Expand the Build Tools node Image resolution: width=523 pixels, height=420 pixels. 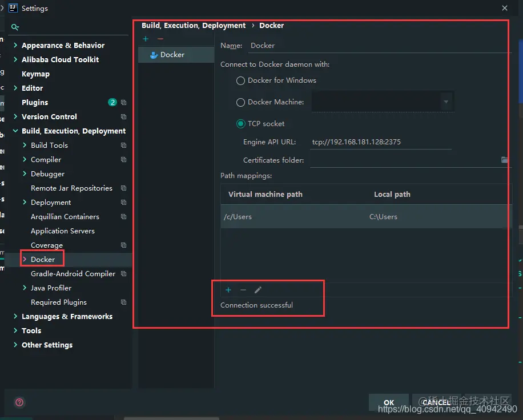25,145
